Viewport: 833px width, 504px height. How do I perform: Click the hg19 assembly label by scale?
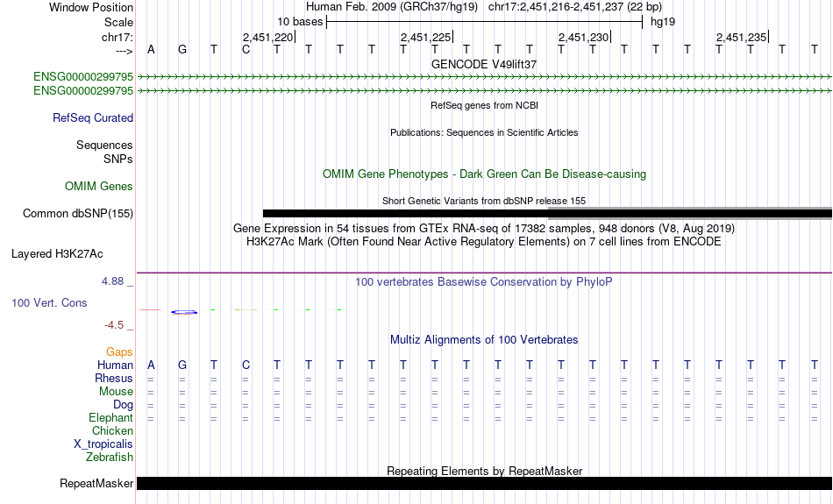coord(663,22)
